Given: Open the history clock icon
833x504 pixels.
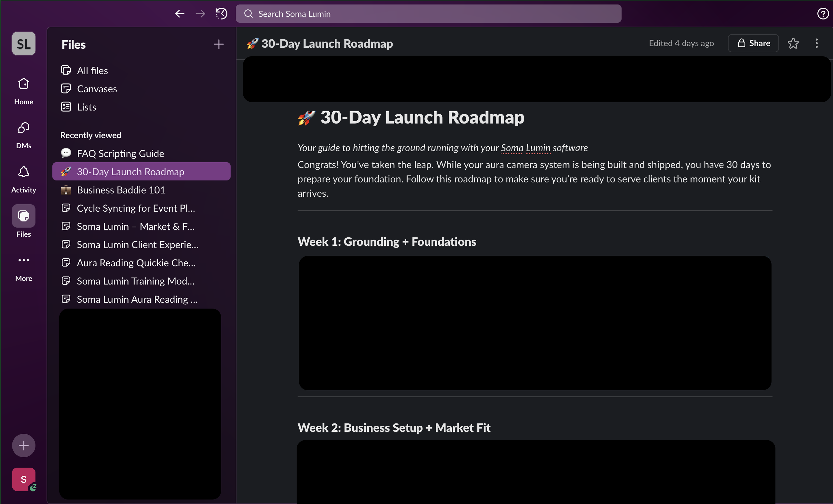Looking at the screenshot, I should click(221, 14).
